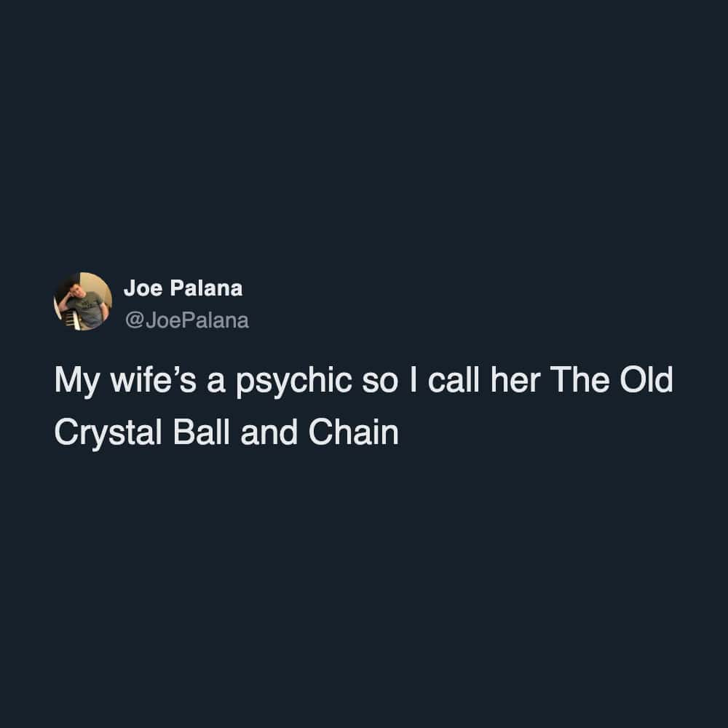Click the word Crystal in the tweet
Image resolution: width=728 pixels, height=728 pixels.
pyautogui.click(x=108, y=433)
